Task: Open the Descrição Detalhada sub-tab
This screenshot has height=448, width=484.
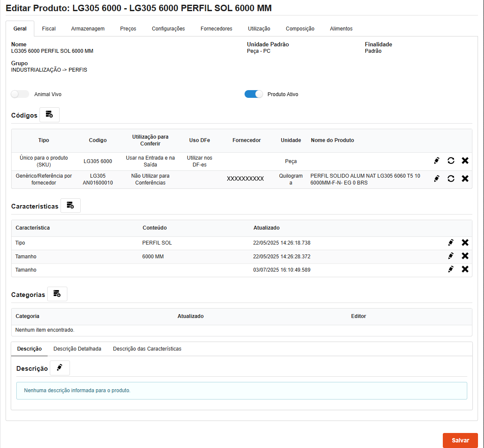Action: click(x=77, y=349)
